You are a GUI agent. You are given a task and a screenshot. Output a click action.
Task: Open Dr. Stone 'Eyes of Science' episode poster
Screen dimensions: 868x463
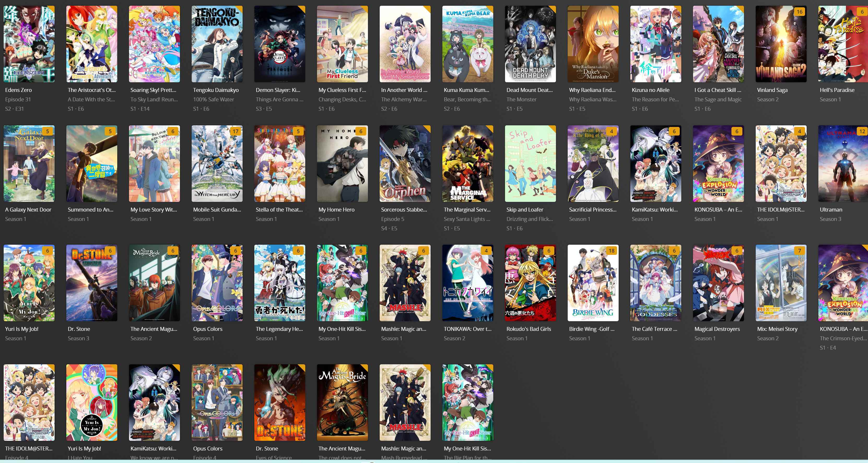point(280,402)
